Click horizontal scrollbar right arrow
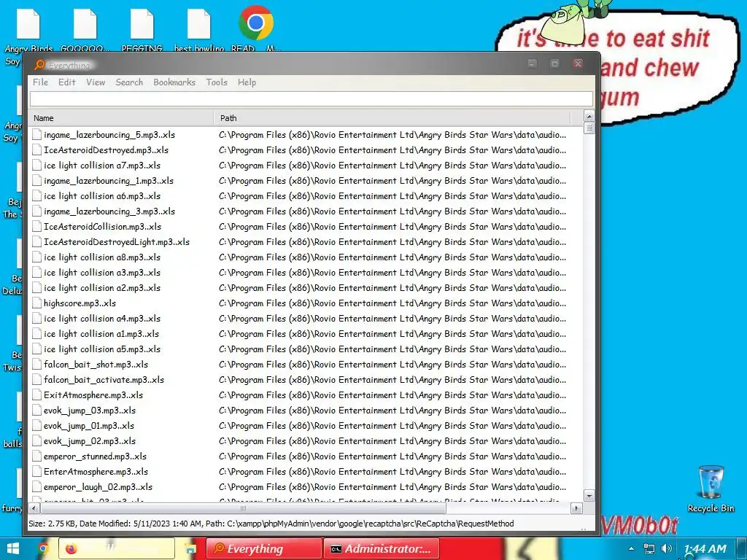The width and height of the screenshot is (747, 560). (x=576, y=508)
